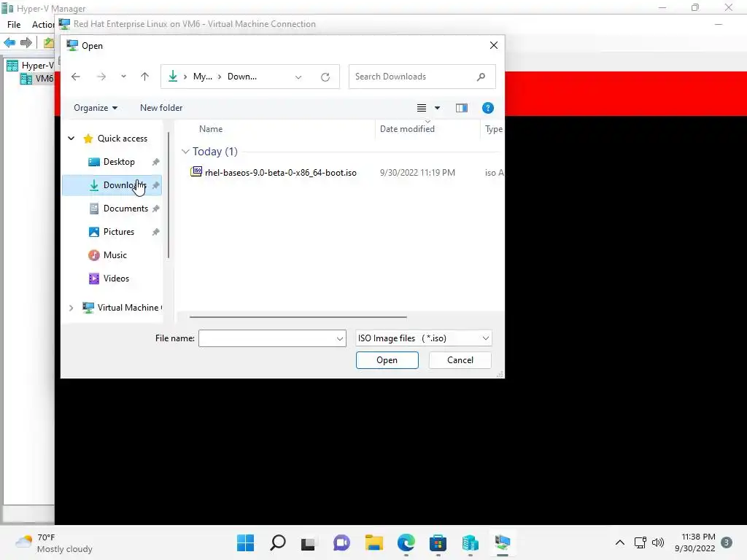Select VM6 server in Hyper-V tree
The width and height of the screenshot is (747, 560).
[x=36, y=79]
